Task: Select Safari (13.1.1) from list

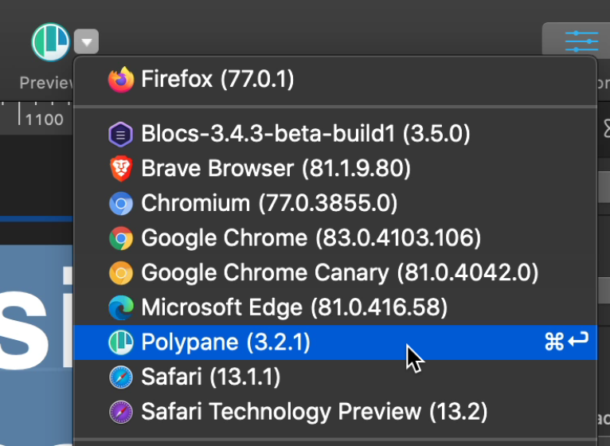Action: coord(335,377)
